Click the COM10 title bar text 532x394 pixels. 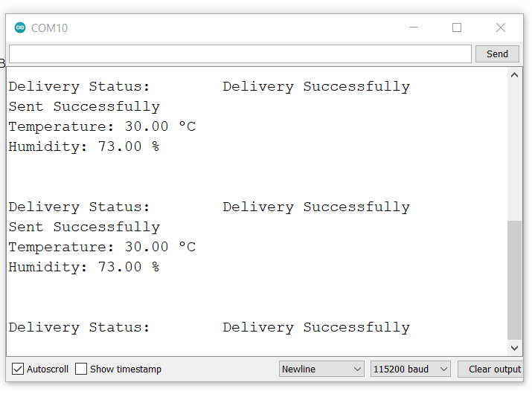coord(49,28)
